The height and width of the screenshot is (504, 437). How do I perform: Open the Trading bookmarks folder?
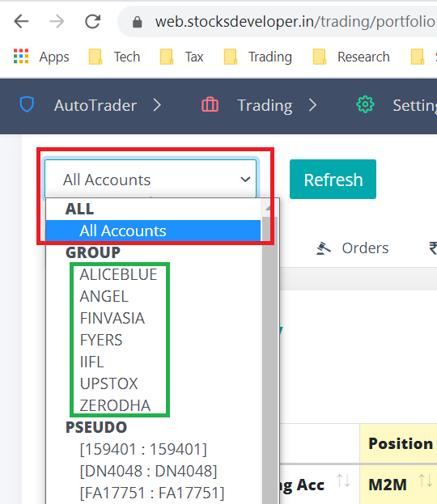(258, 57)
